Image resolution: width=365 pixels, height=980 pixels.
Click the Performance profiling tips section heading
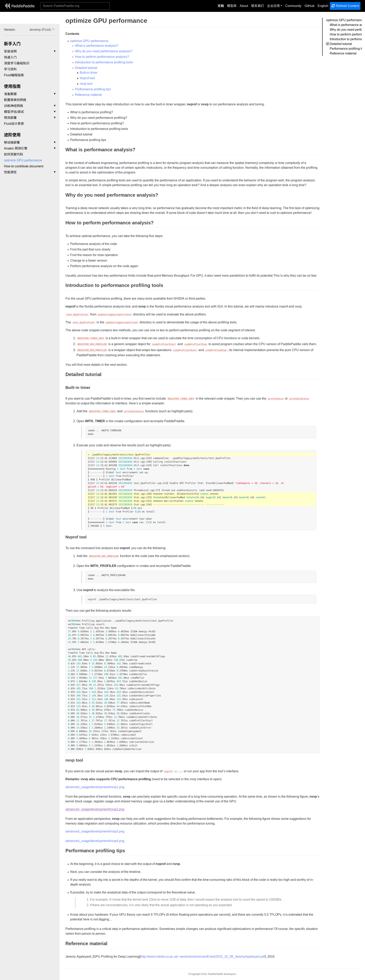[95, 851]
